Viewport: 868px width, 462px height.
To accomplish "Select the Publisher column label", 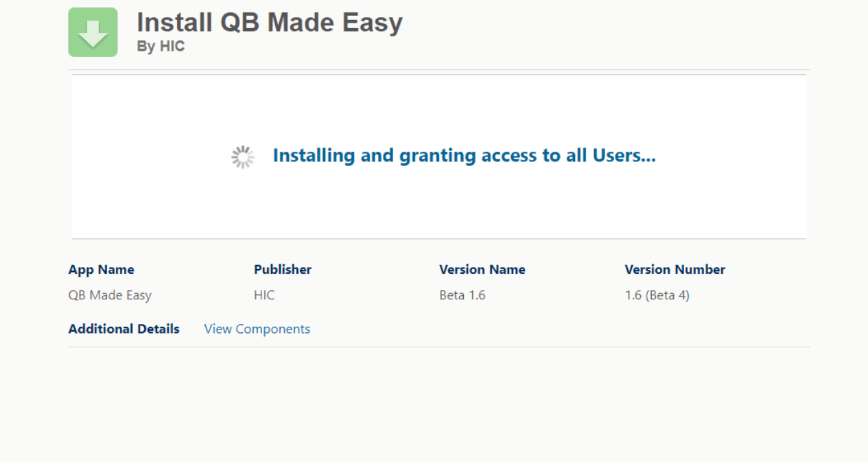I will pos(282,270).
